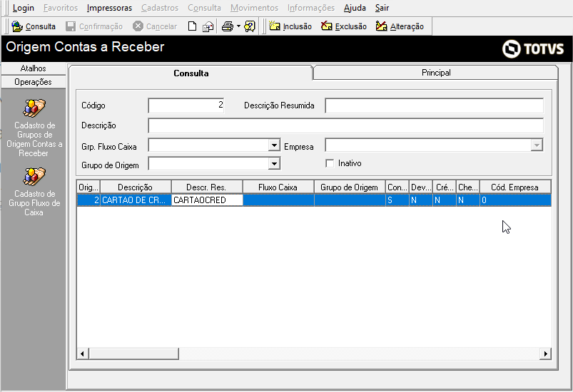Expand the Empresa dropdown
This screenshot has width=573, height=392.
click(x=537, y=145)
